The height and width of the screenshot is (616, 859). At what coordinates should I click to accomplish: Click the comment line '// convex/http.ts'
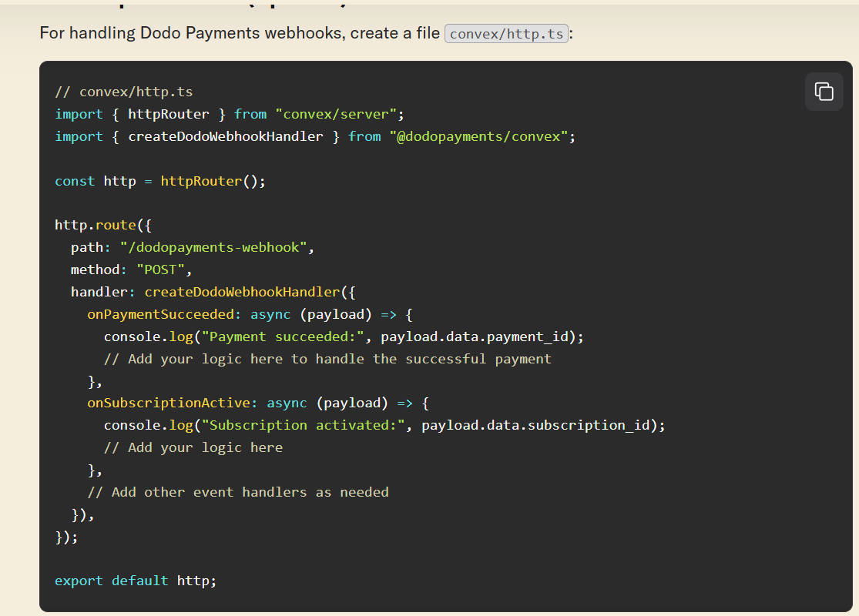124,92
